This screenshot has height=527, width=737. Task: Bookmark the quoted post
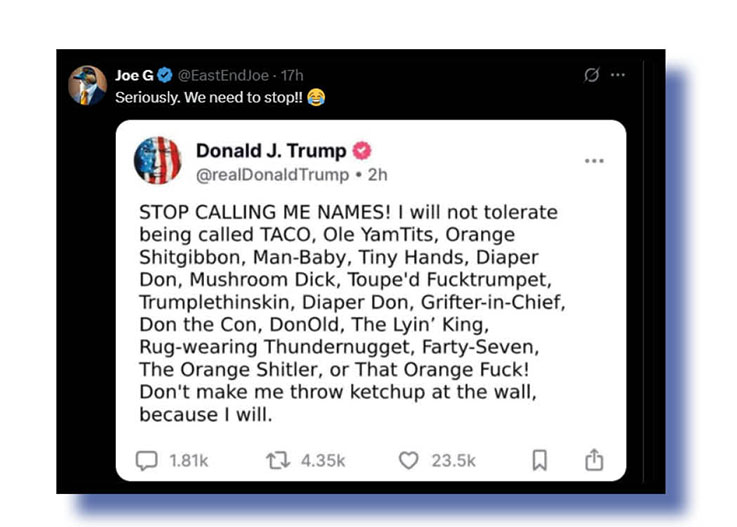tap(539, 460)
